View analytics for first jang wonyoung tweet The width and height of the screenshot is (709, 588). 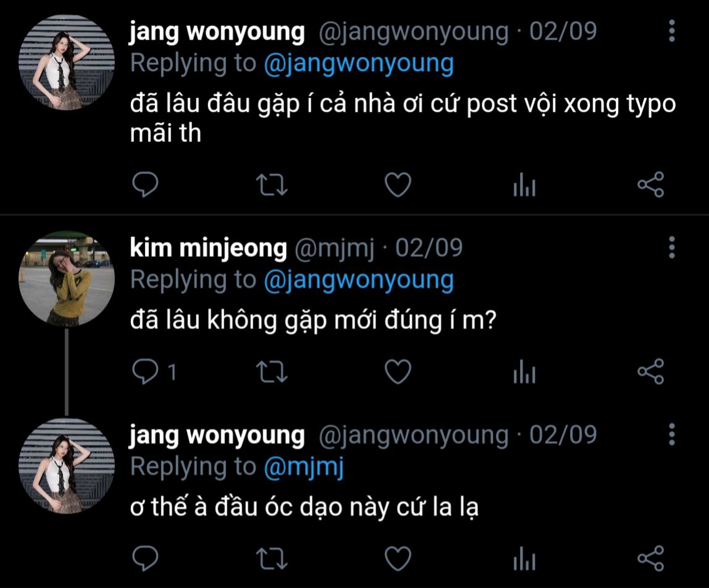pos(524,185)
